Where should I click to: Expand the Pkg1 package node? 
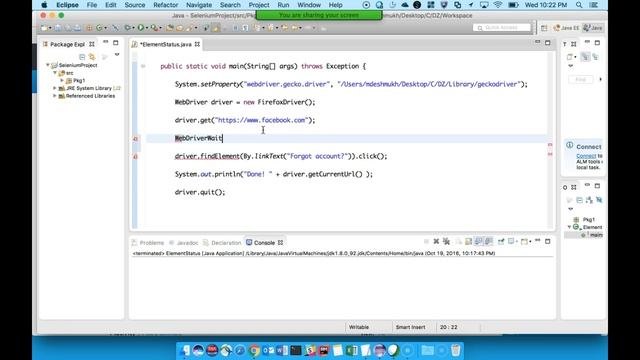pos(62,80)
